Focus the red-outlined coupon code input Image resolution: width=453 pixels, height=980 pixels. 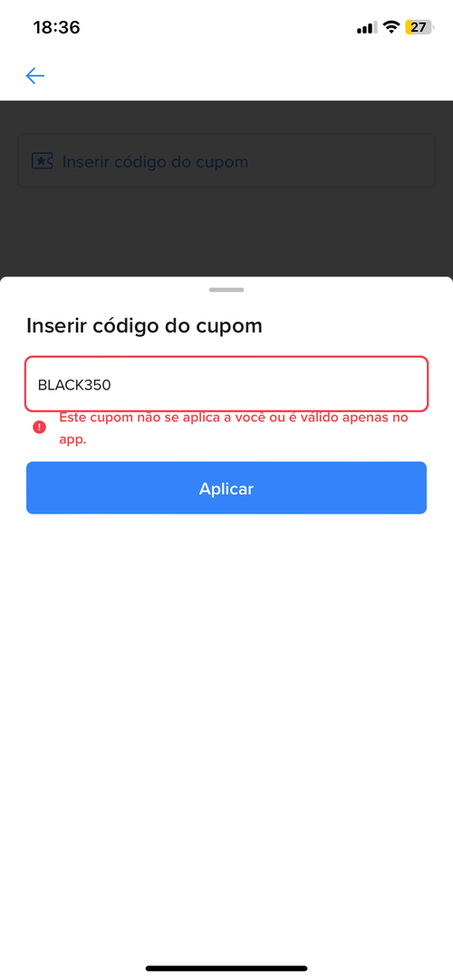pyautogui.click(x=226, y=384)
